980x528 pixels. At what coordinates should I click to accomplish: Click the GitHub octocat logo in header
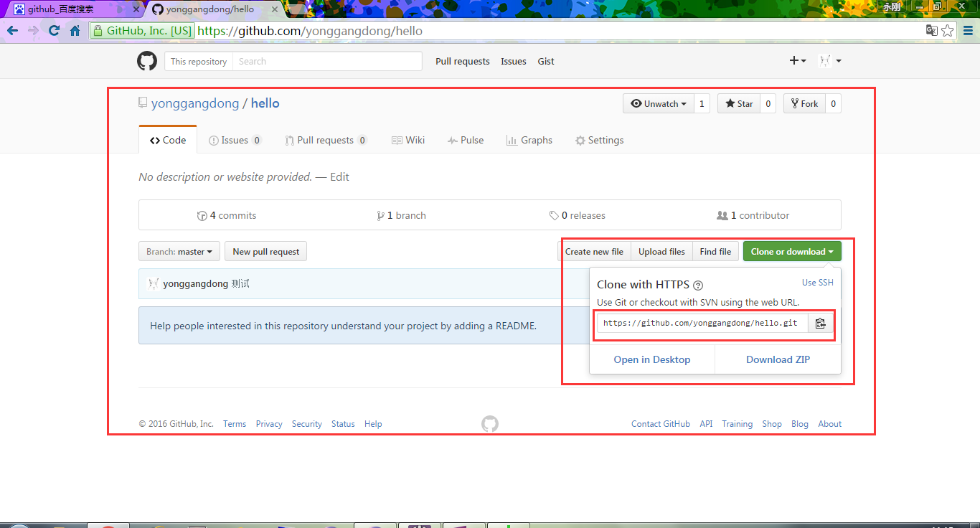(x=147, y=61)
